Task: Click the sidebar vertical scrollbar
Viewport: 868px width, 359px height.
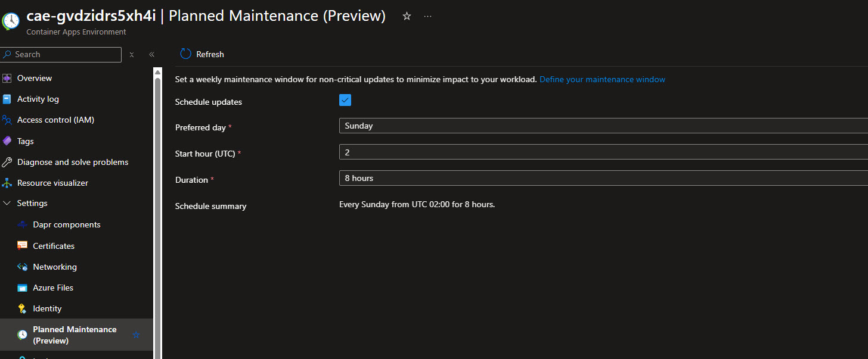Action: click(x=158, y=214)
